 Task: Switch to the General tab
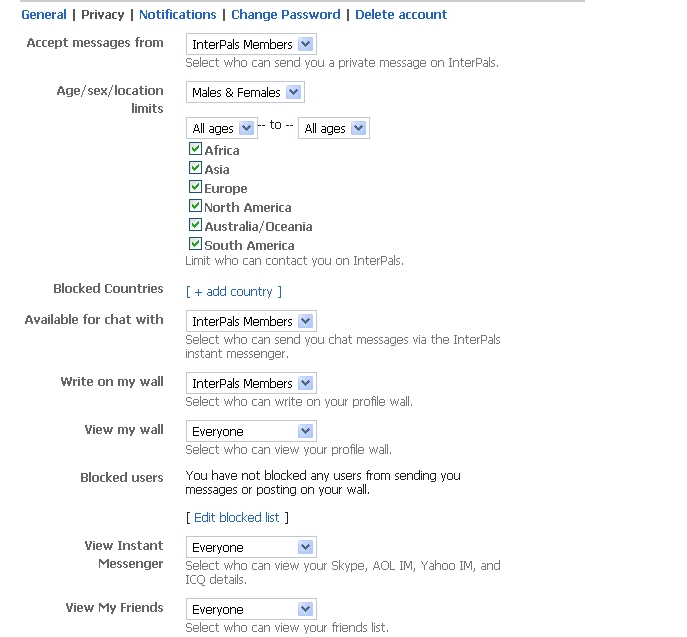pyautogui.click(x=44, y=14)
